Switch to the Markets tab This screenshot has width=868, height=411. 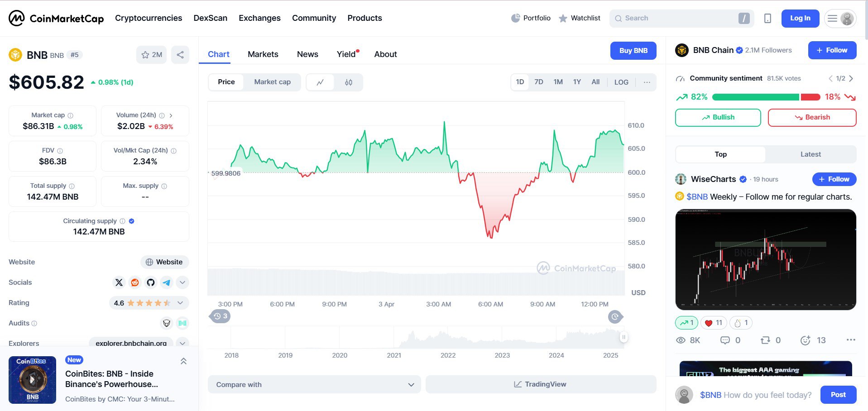[263, 54]
